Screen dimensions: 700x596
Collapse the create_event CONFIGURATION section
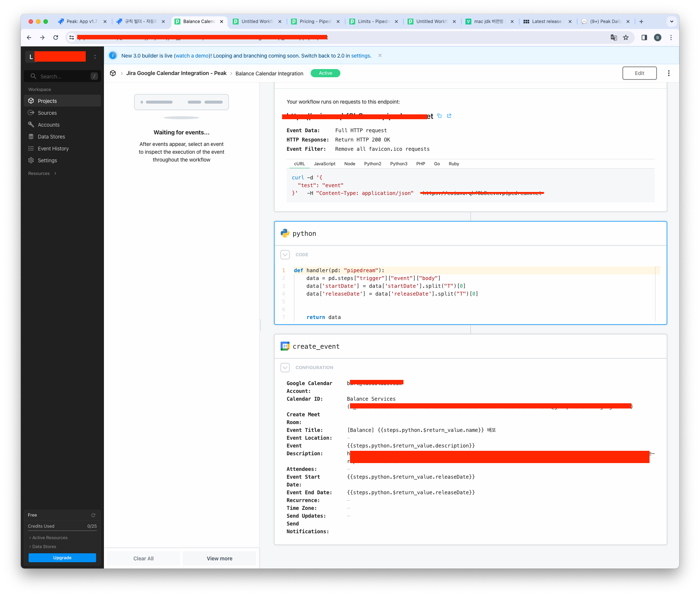tap(285, 368)
